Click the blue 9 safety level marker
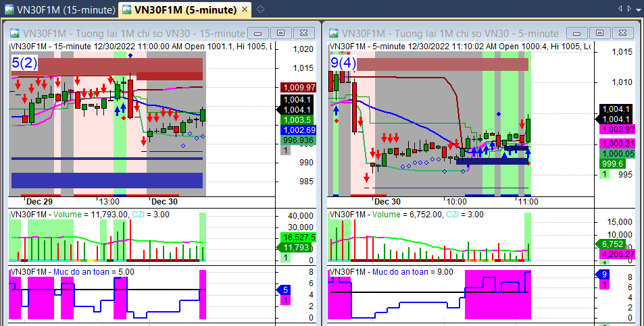The height and width of the screenshot is (326, 644). [x=603, y=275]
